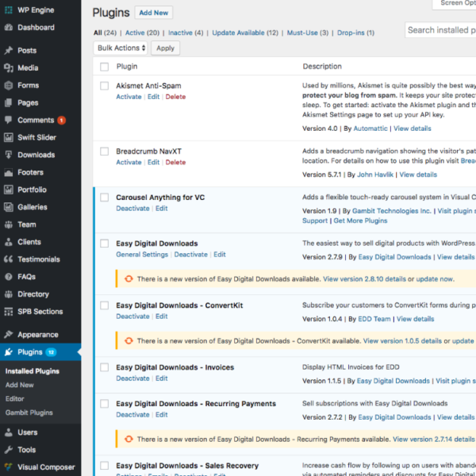Delete the Breadcrumb NavXT plugin

tap(175, 163)
